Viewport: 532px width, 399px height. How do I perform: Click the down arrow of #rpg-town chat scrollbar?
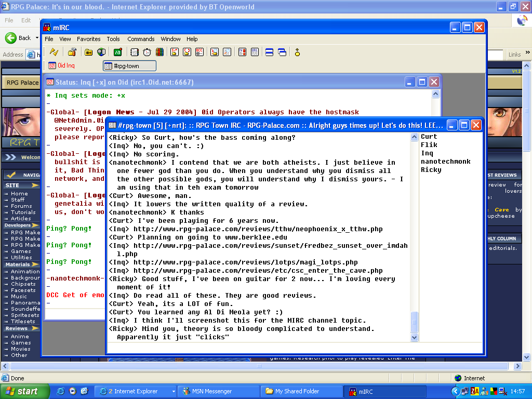pyautogui.click(x=414, y=337)
